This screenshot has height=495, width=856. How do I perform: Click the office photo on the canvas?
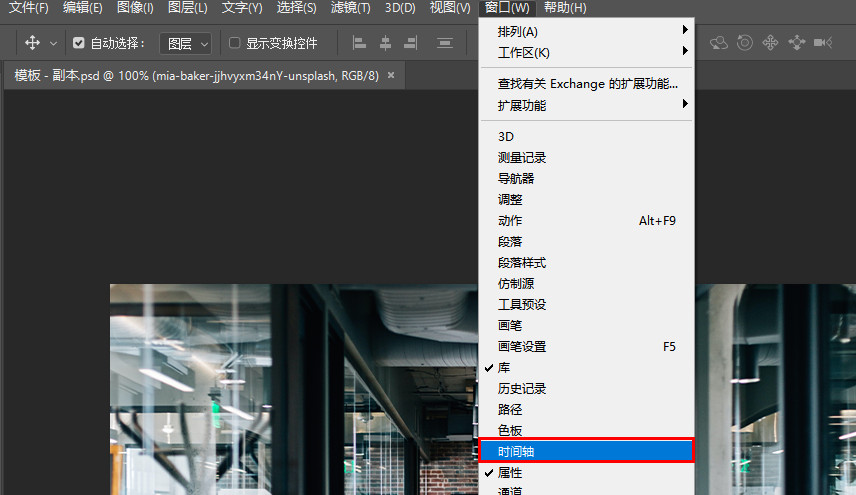295,390
